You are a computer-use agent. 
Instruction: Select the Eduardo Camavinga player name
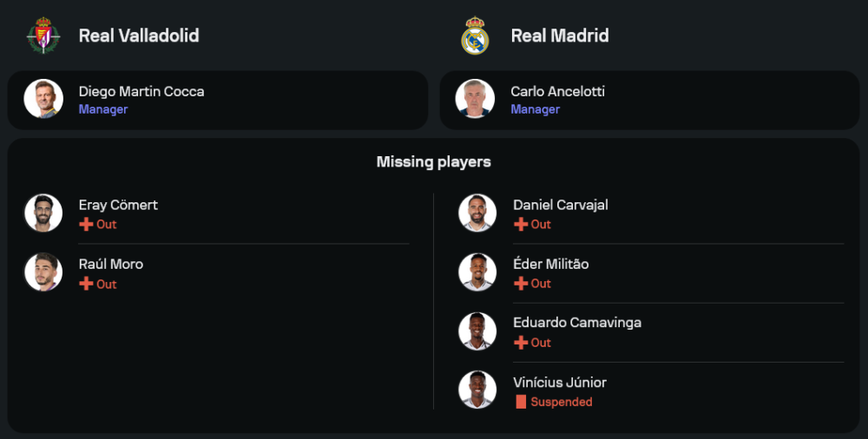pos(577,323)
